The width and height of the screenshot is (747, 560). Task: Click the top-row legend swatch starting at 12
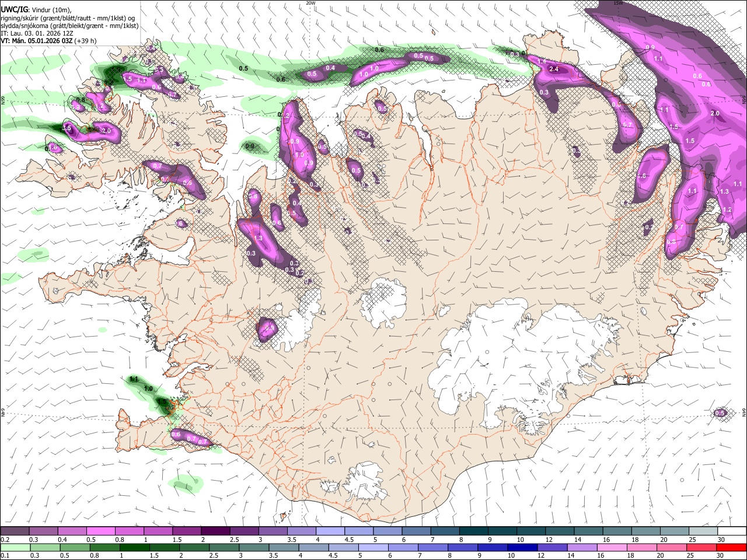[x=560, y=531]
